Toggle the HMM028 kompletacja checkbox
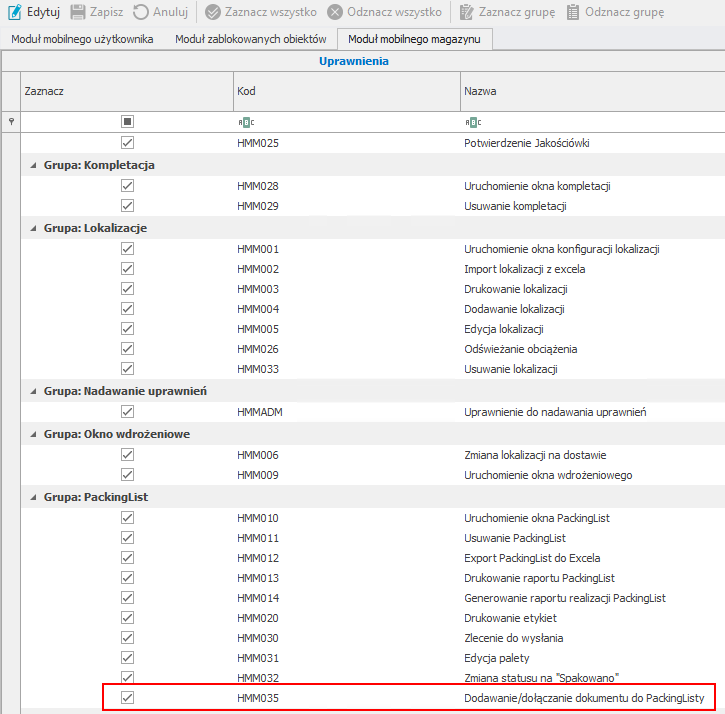The image size is (725, 714). tap(127, 186)
